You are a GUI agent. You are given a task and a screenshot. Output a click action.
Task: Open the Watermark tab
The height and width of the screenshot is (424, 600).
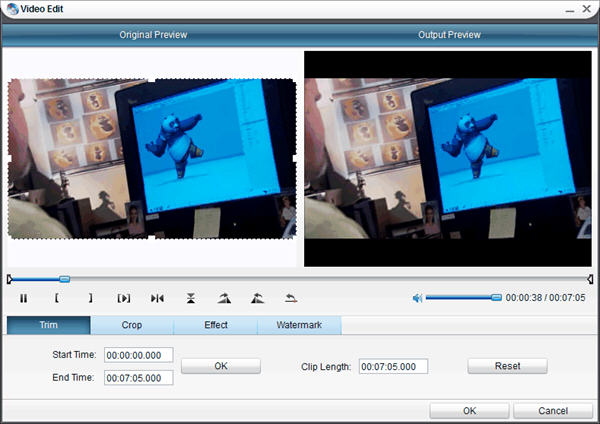click(299, 325)
